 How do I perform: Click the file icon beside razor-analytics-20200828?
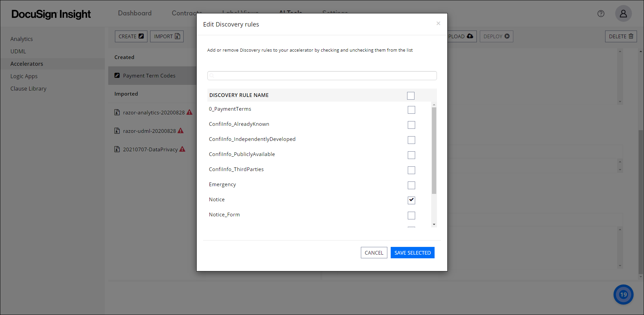click(117, 112)
